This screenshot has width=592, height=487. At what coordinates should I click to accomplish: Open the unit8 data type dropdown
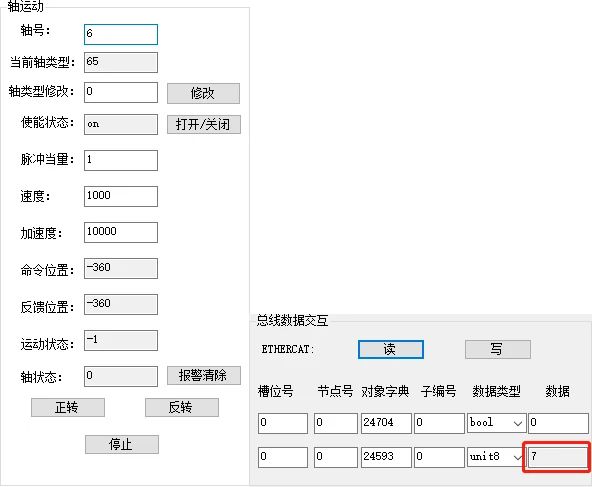point(496,457)
